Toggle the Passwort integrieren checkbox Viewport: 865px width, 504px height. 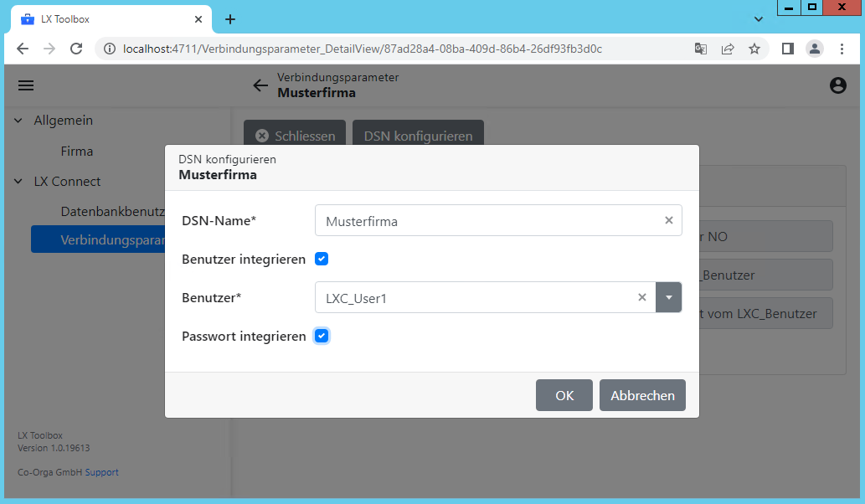click(x=322, y=336)
